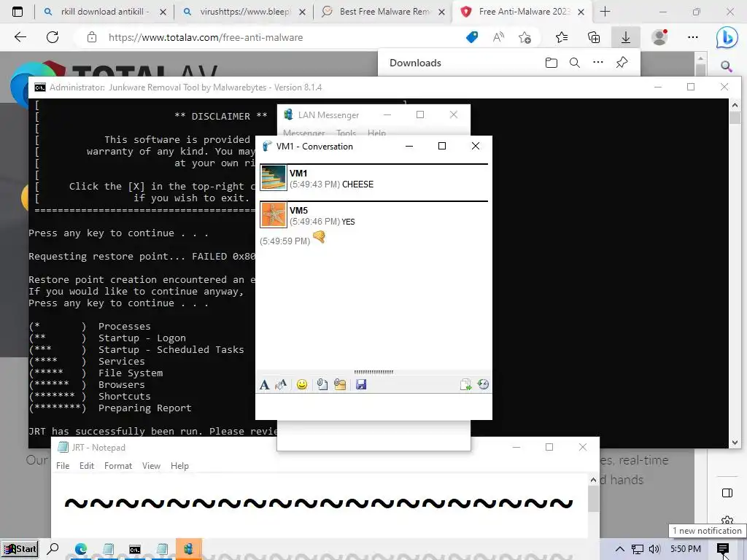The height and width of the screenshot is (560, 747).
Task: Open Help menu in LAN Messenger
Action: pos(377,133)
